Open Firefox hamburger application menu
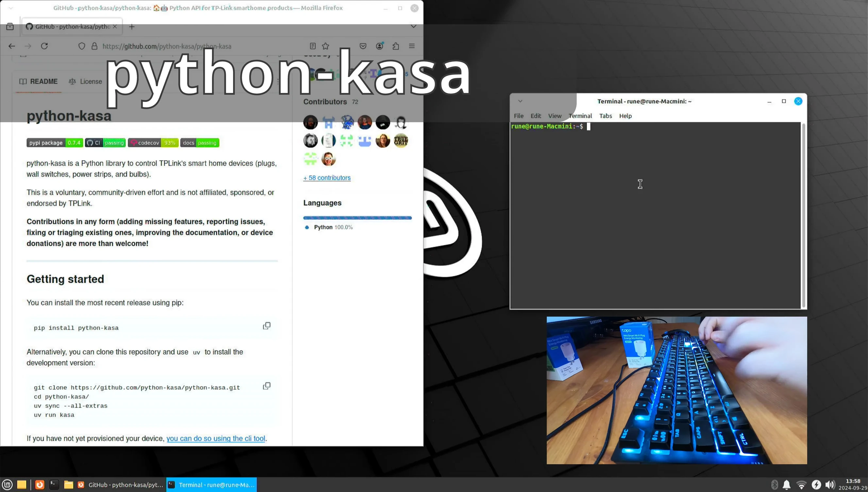The height and width of the screenshot is (492, 868). (x=412, y=46)
